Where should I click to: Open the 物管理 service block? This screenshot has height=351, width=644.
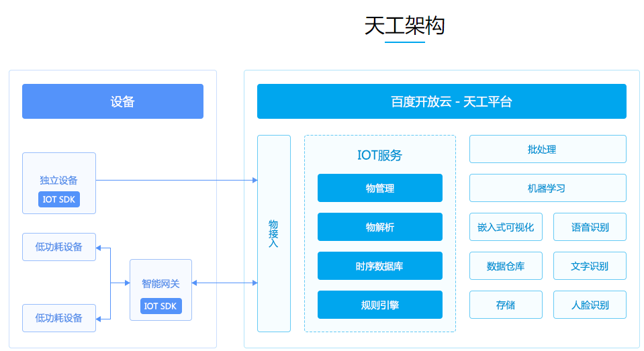point(380,188)
